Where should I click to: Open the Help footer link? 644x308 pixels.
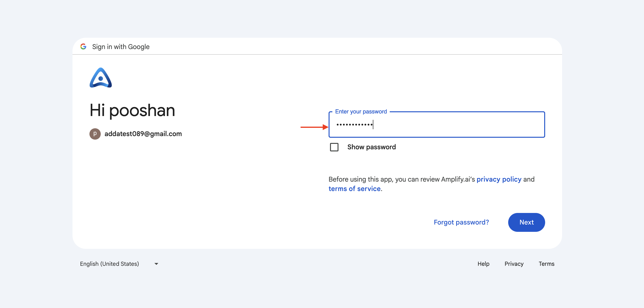[x=483, y=264]
